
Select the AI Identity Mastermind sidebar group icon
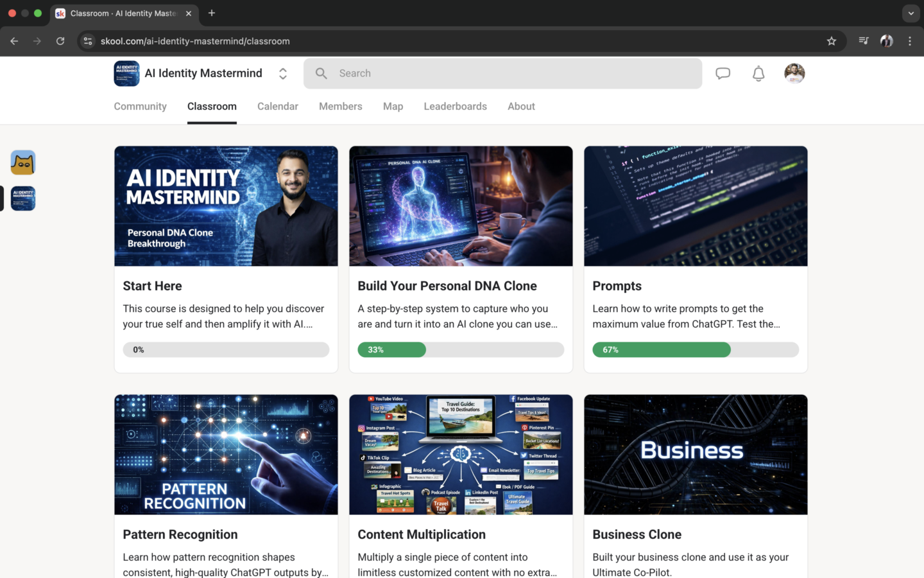point(23,198)
